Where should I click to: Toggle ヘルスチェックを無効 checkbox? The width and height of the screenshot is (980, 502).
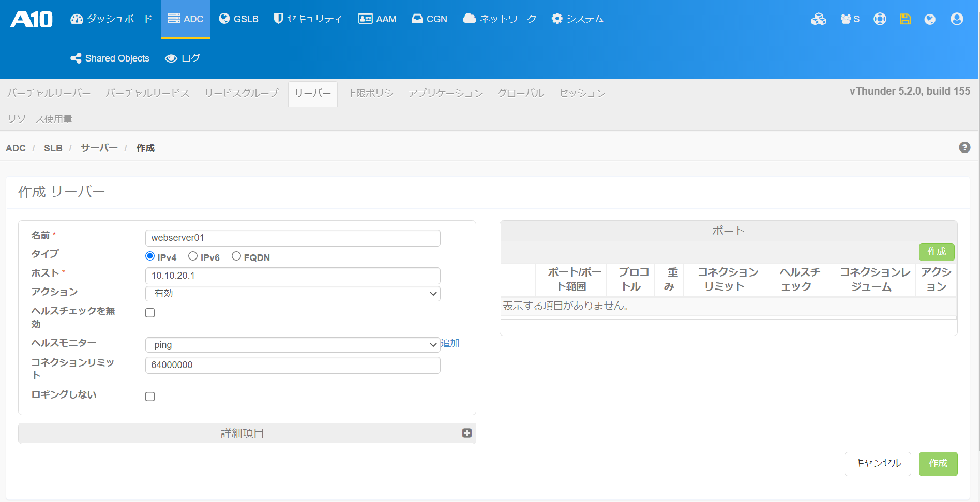tap(150, 313)
